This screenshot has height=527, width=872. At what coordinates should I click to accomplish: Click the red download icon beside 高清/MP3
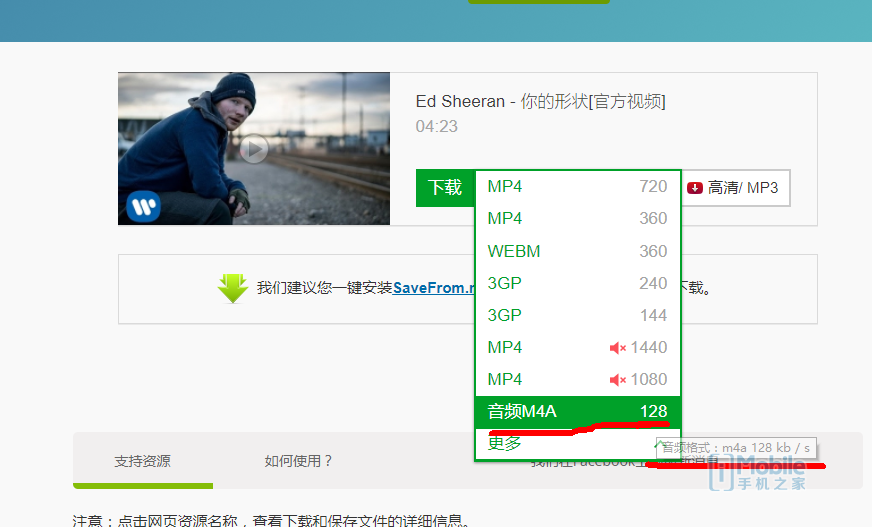(695, 188)
